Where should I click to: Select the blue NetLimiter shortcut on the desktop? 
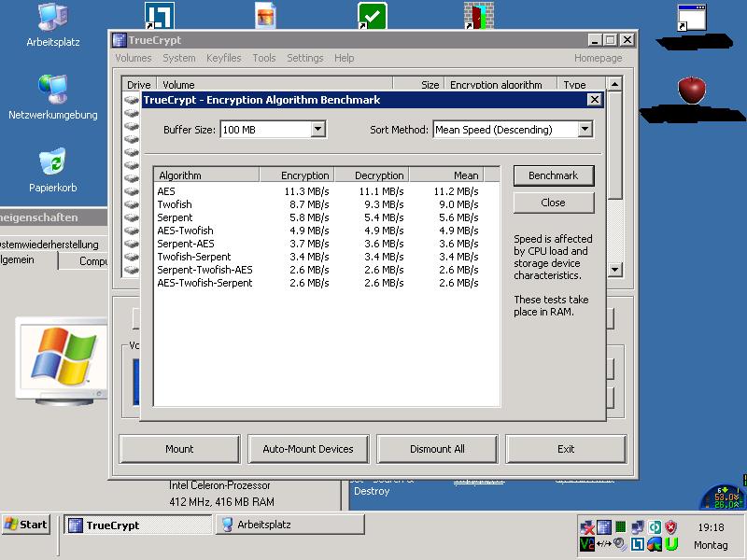(159, 15)
